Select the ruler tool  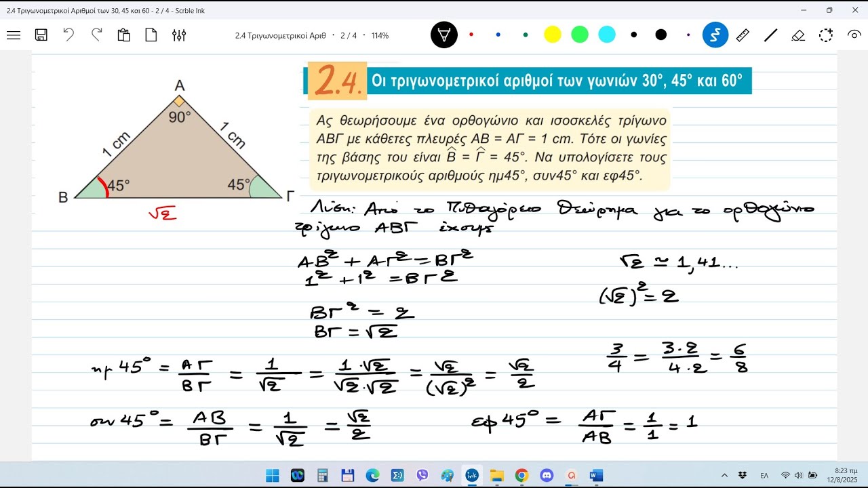[x=743, y=35]
